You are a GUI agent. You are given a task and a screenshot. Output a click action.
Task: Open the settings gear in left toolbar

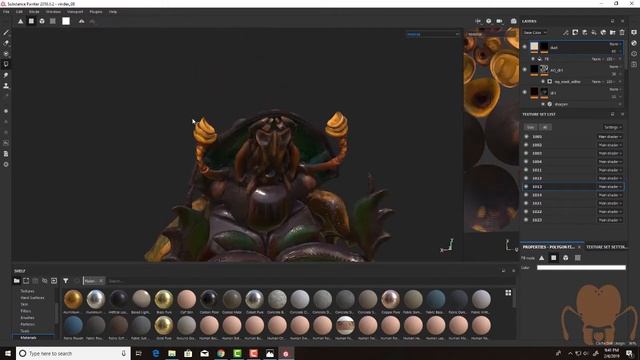pos(6,164)
